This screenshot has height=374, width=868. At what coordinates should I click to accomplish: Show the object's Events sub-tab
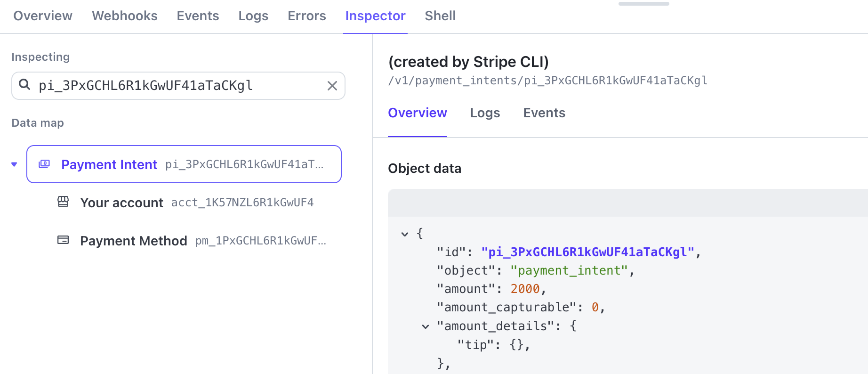(544, 113)
